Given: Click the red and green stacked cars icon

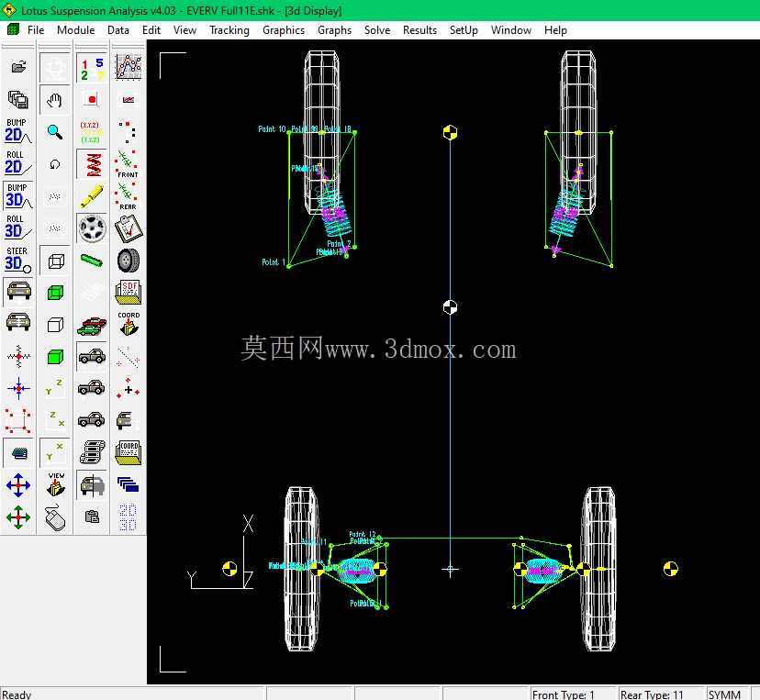Looking at the screenshot, I should pyautogui.click(x=92, y=324).
